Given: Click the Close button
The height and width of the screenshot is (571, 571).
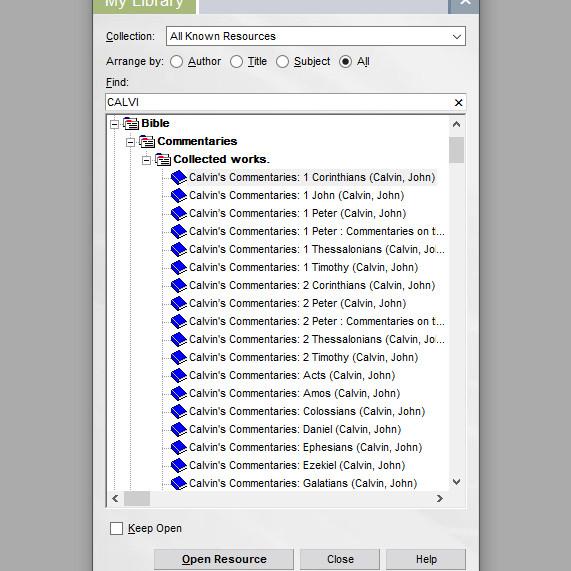Looking at the screenshot, I should point(340,559).
